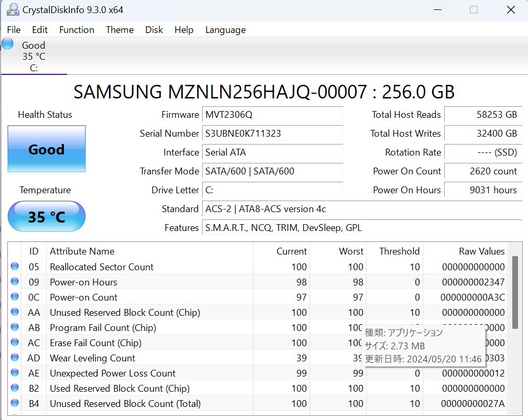Screen dimensions: 528x420
Task: Click status icon for Reallocated Sector Count
Action: tap(15, 267)
